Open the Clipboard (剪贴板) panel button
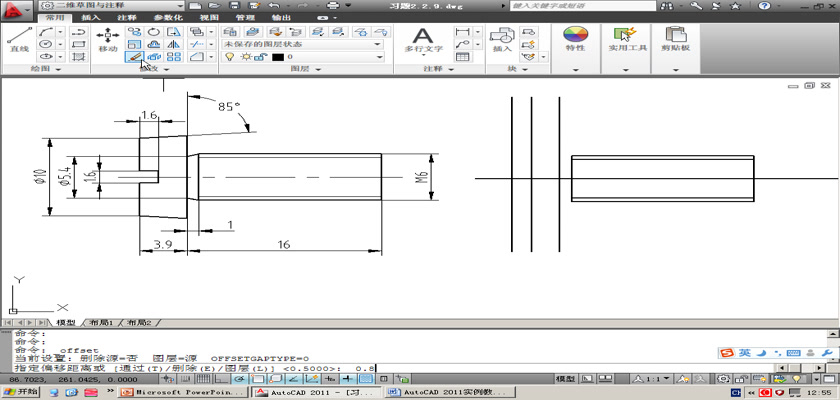This screenshot has width=840, height=400. click(x=675, y=40)
